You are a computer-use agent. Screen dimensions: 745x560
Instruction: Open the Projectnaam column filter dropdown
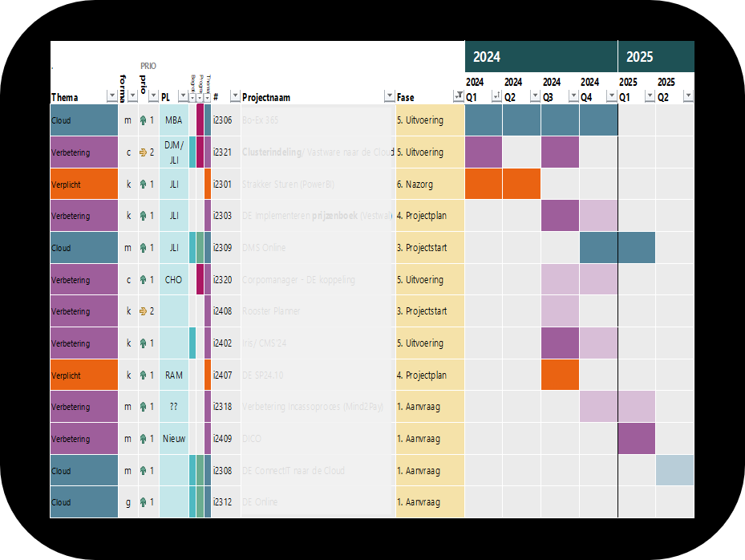tap(389, 97)
